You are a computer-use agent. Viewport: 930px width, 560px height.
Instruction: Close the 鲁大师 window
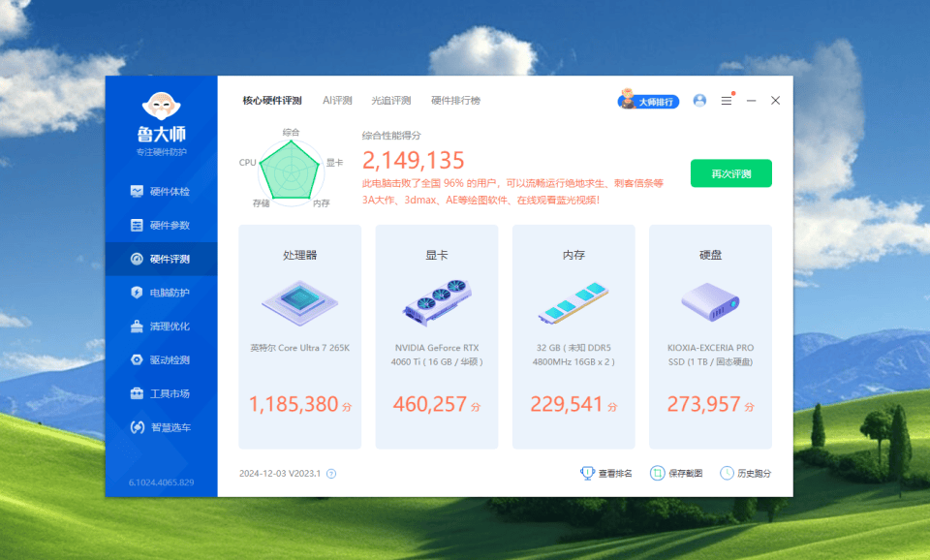click(x=775, y=100)
